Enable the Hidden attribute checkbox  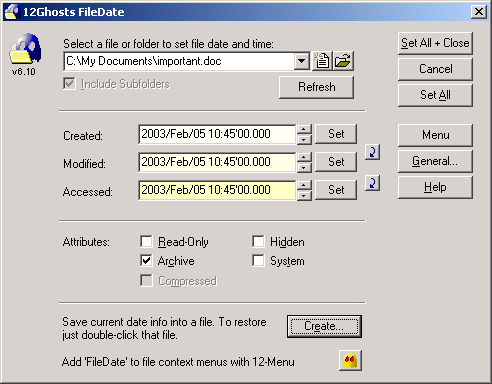258,241
